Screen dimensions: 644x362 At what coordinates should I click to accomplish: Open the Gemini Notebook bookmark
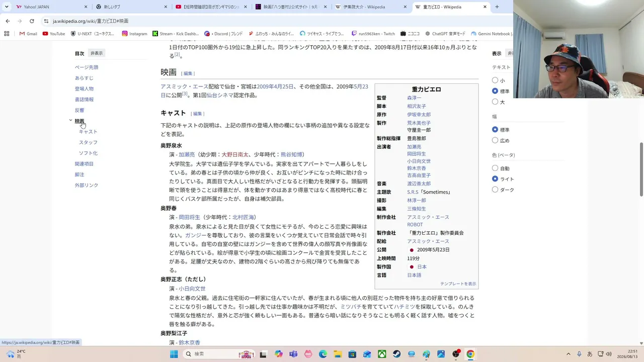[492, 34]
